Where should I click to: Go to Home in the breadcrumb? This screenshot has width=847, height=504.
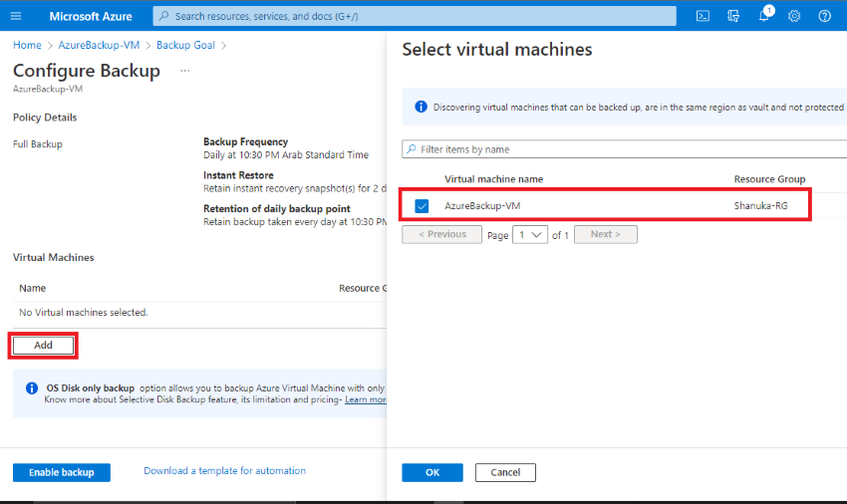click(27, 45)
